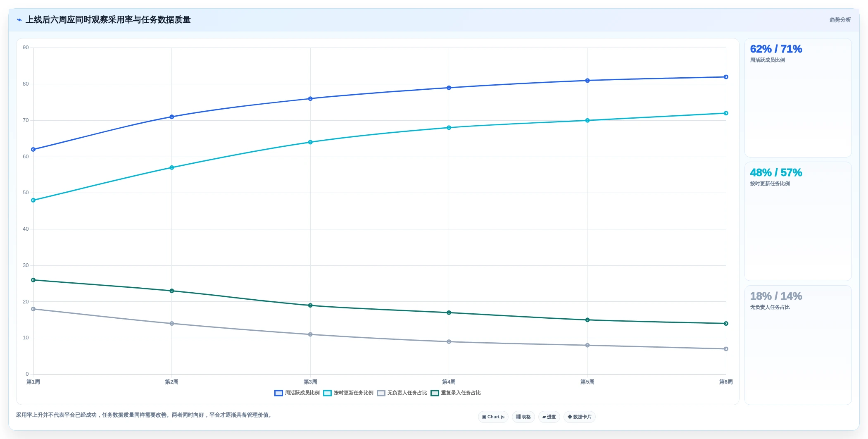Click the 周活跃成员比例 point at 第4周
Screen dimensions: 868x439
(449, 88)
